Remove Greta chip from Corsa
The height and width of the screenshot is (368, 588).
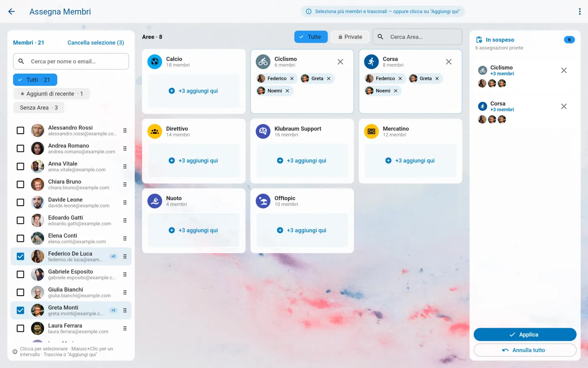[x=437, y=79]
